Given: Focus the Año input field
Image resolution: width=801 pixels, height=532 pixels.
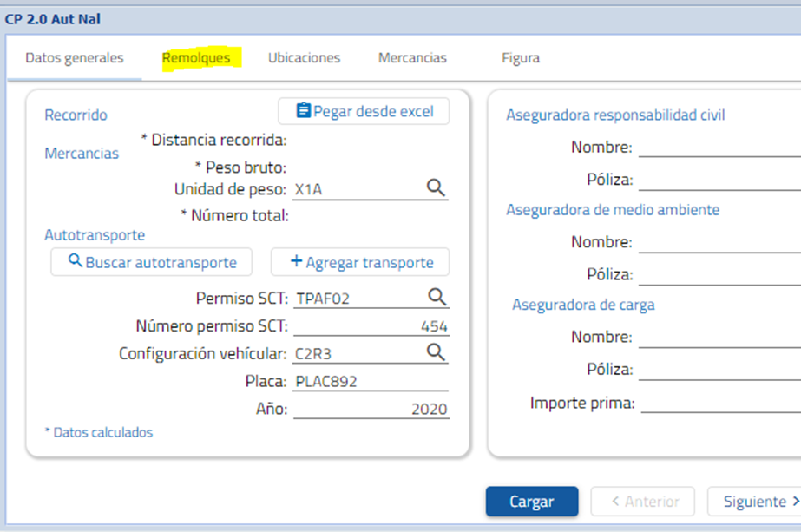Looking at the screenshot, I should pyautogui.click(x=371, y=409).
